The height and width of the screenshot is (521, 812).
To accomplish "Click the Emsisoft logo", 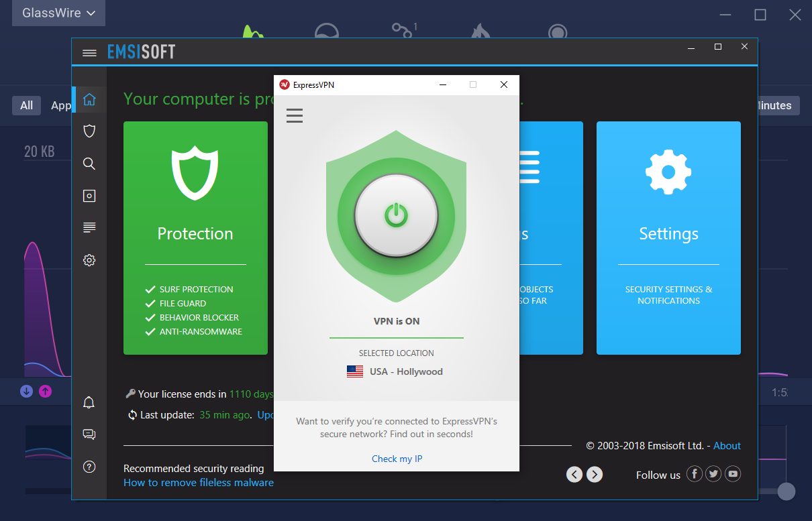I will pyautogui.click(x=142, y=52).
